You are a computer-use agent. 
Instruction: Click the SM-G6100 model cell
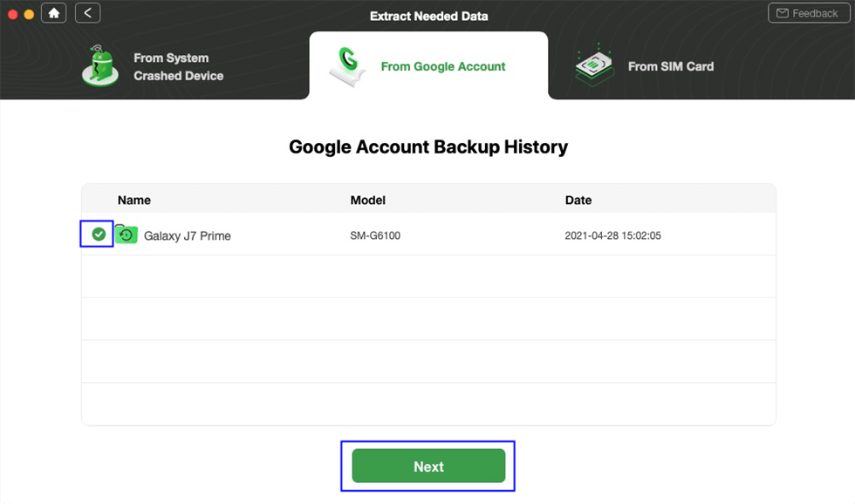click(375, 235)
